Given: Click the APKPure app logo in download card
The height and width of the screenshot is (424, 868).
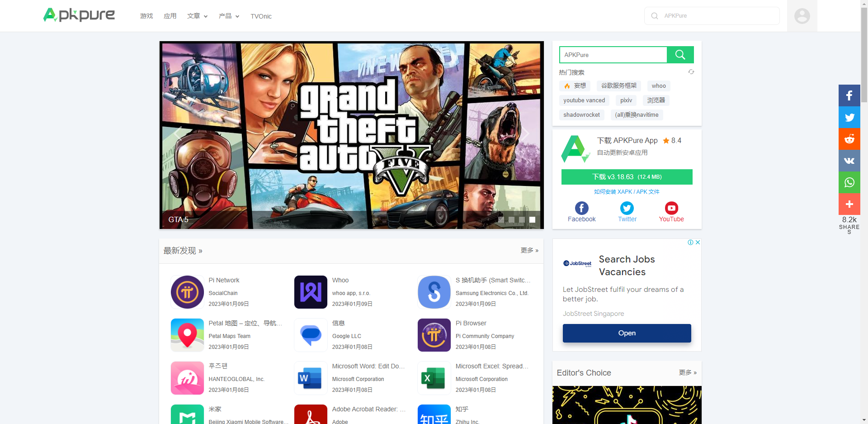Looking at the screenshot, I should 576,149.
